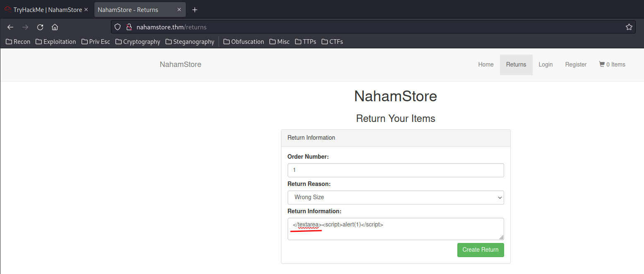Viewport: 644px width, 274px height.
Task: Click the Return Information panel header
Action: (x=396, y=138)
